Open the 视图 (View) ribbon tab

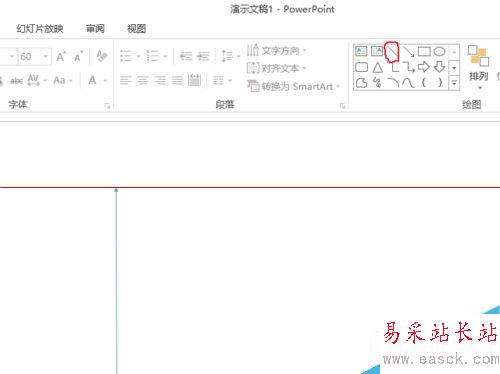(x=136, y=29)
